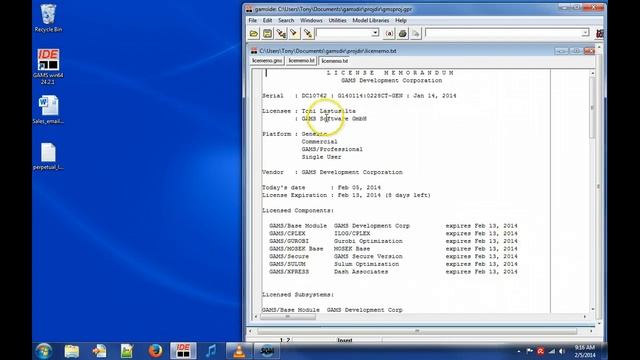This screenshot has width=640, height=360.
Task: Click document vertical scrollbar down arrow
Action: (x=592, y=309)
